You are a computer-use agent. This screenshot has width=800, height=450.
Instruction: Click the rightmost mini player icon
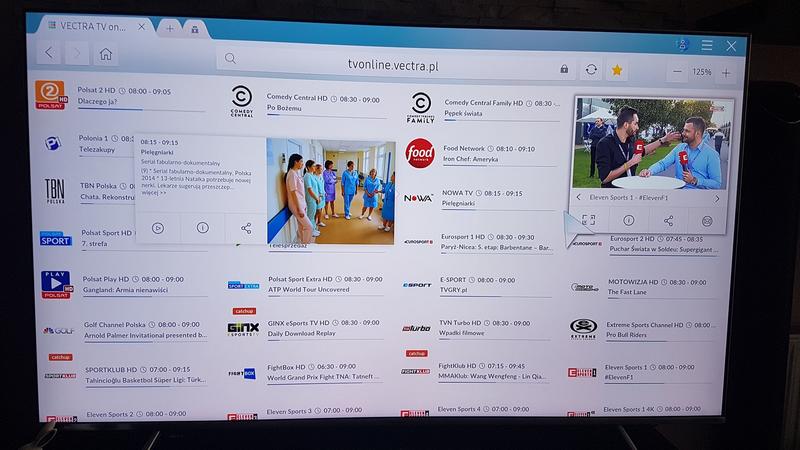click(707, 221)
